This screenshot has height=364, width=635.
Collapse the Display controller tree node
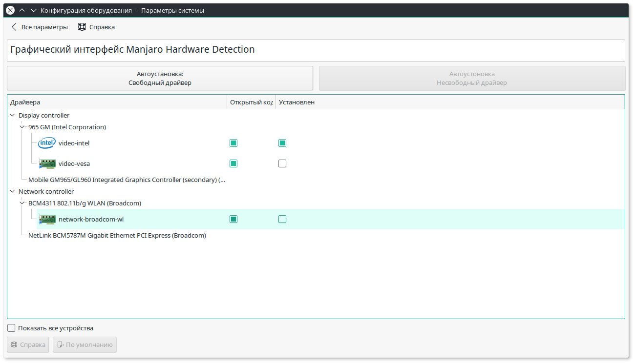point(13,115)
